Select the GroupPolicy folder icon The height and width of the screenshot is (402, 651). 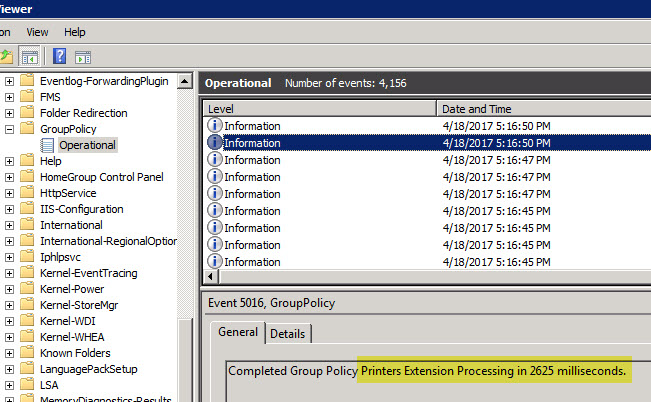point(27,128)
